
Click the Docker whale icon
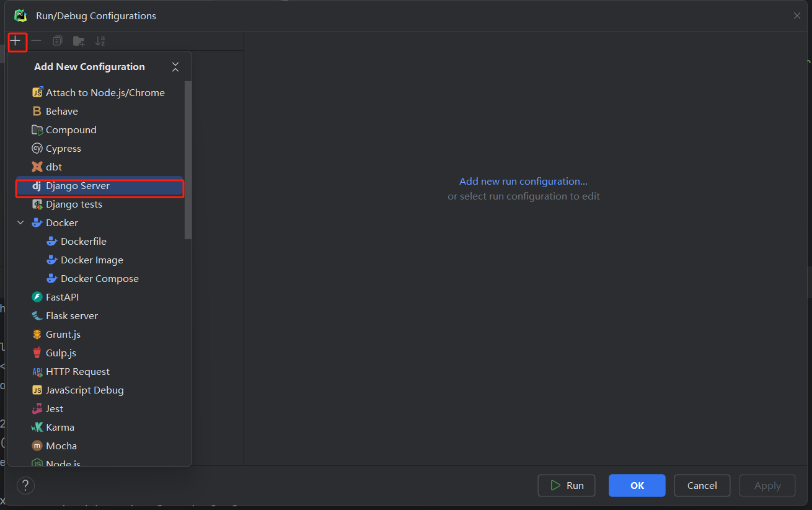(x=37, y=222)
